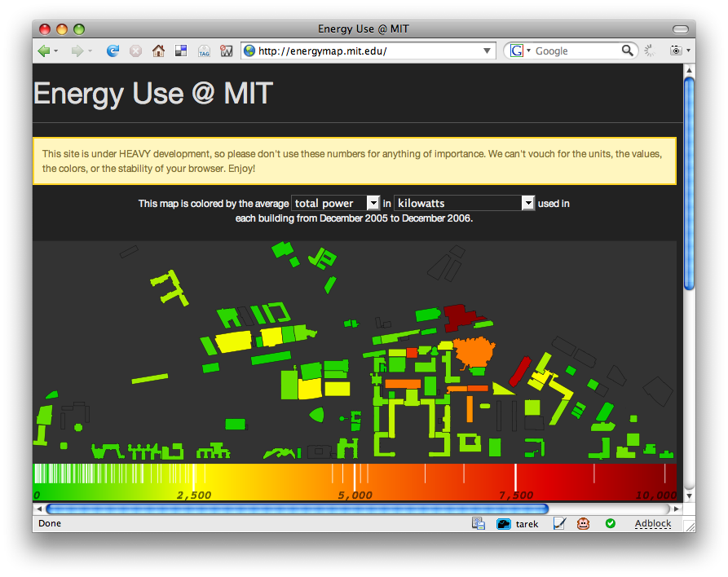Click the window resize grip corner
Screen dimensions: 728x577
click(690, 526)
